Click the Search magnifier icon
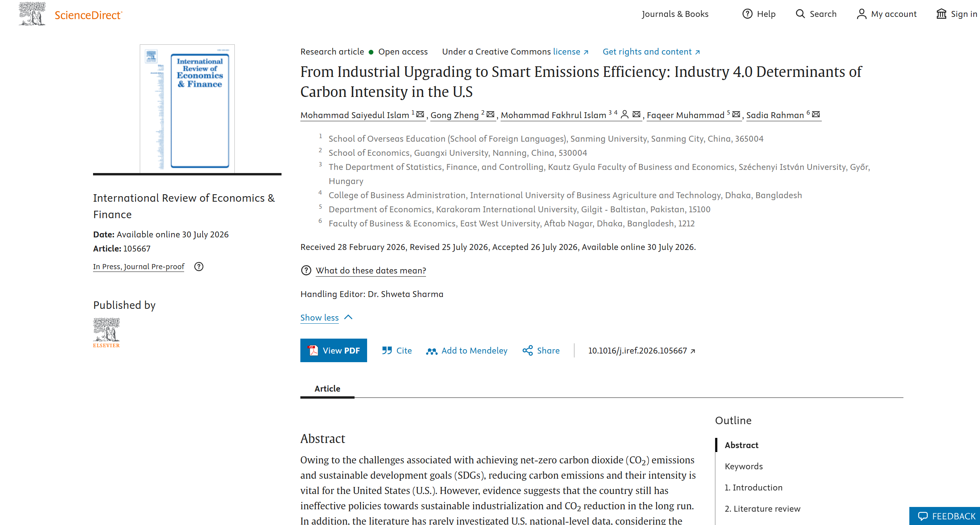 800,14
